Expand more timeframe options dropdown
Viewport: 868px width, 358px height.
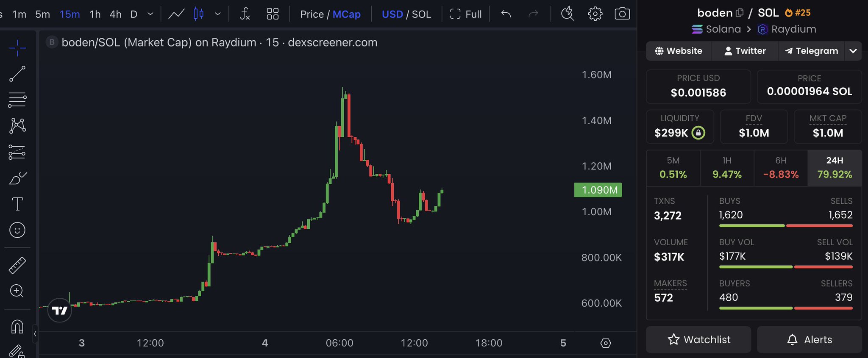[x=150, y=14]
